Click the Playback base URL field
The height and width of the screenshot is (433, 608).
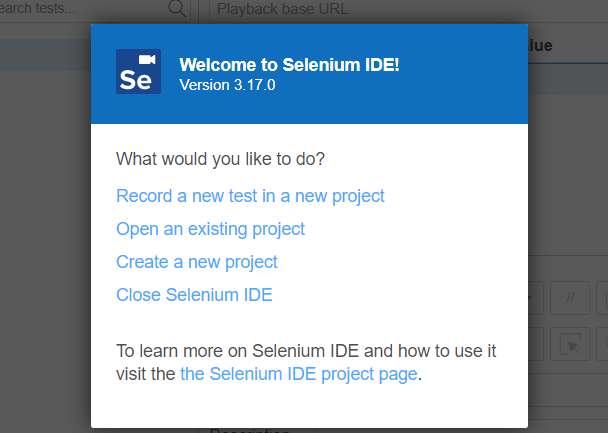point(400,9)
